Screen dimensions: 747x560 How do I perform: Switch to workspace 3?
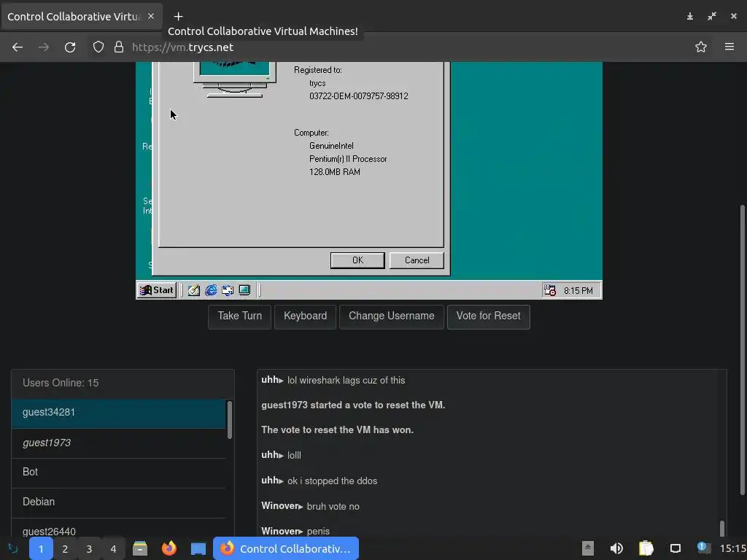point(89,549)
